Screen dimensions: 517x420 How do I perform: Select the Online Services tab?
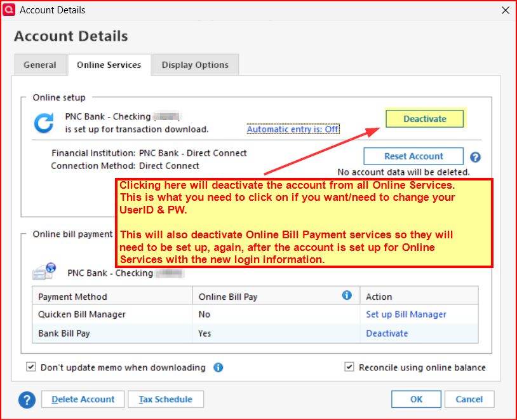tap(109, 65)
